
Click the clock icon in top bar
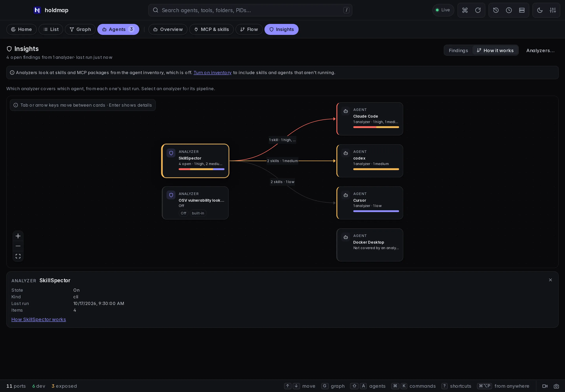509,10
